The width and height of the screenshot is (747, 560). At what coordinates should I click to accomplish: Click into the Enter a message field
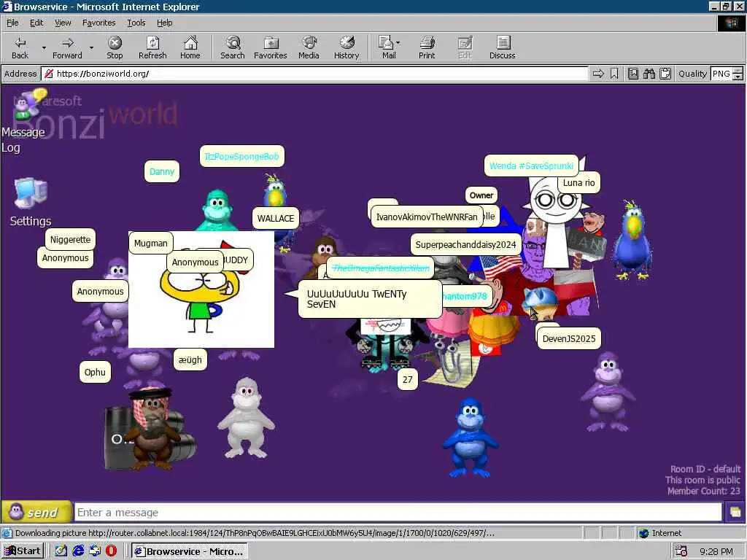[398, 513]
